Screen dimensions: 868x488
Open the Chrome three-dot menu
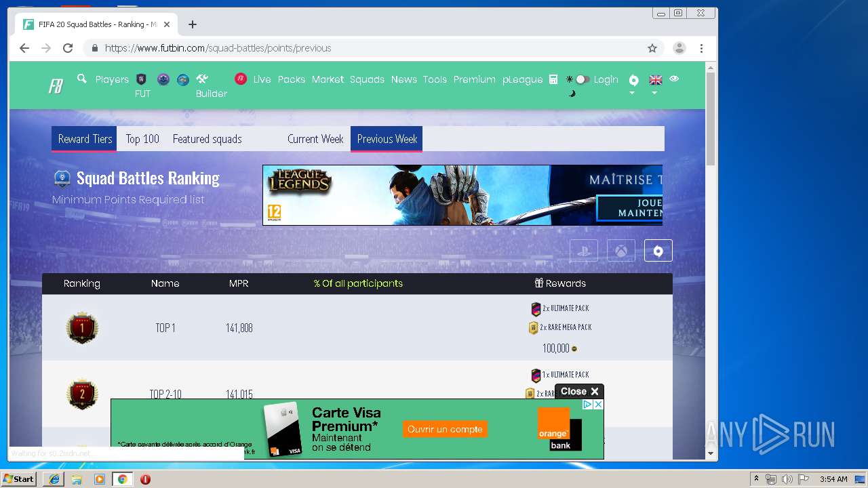[x=701, y=48]
